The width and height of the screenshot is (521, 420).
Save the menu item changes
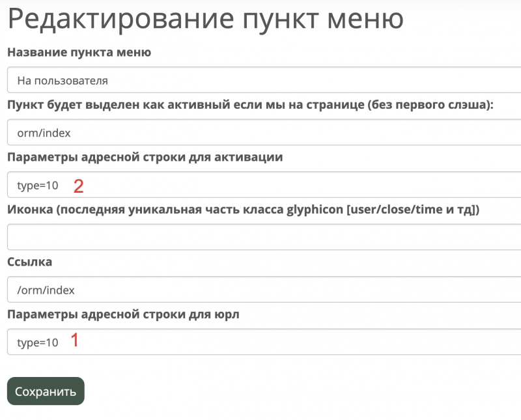(x=45, y=391)
